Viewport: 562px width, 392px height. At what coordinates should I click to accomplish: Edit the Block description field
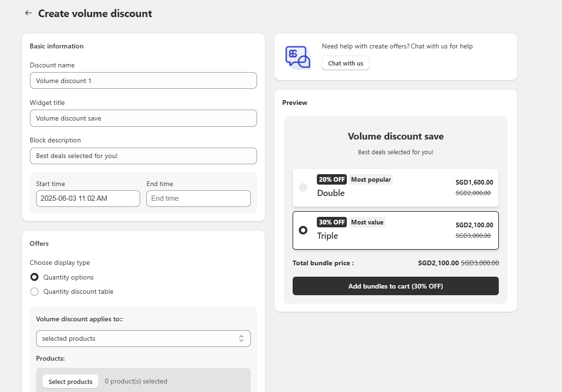(143, 156)
